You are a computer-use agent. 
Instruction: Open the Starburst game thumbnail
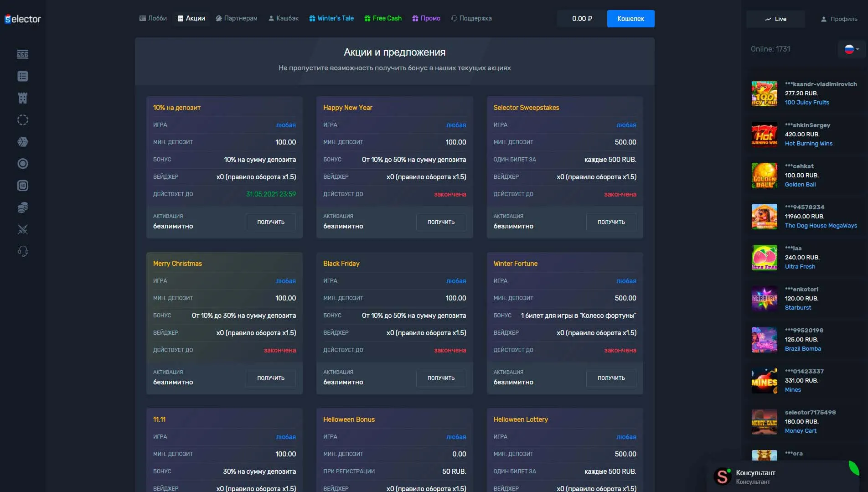pyautogui.click(x=765, y=299)
